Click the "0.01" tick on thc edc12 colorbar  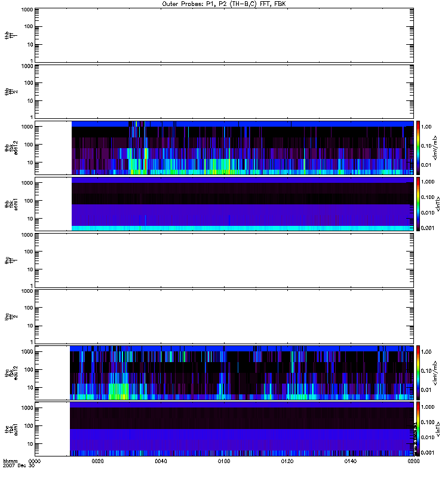coord(426,390)
